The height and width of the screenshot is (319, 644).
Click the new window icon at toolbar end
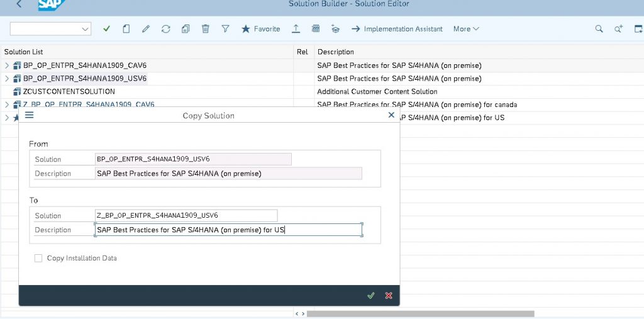638,29
